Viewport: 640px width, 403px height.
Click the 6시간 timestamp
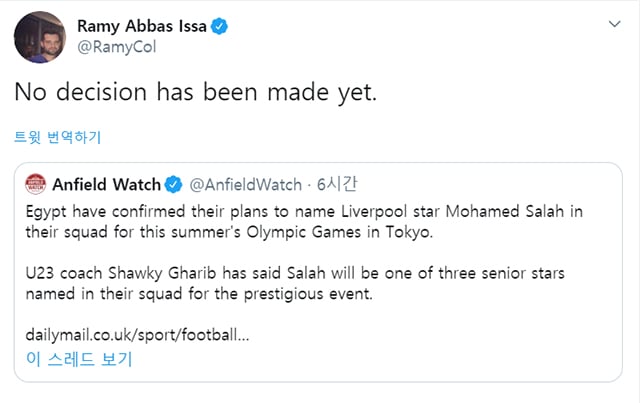pyautogui.click(x=337, y=185)
